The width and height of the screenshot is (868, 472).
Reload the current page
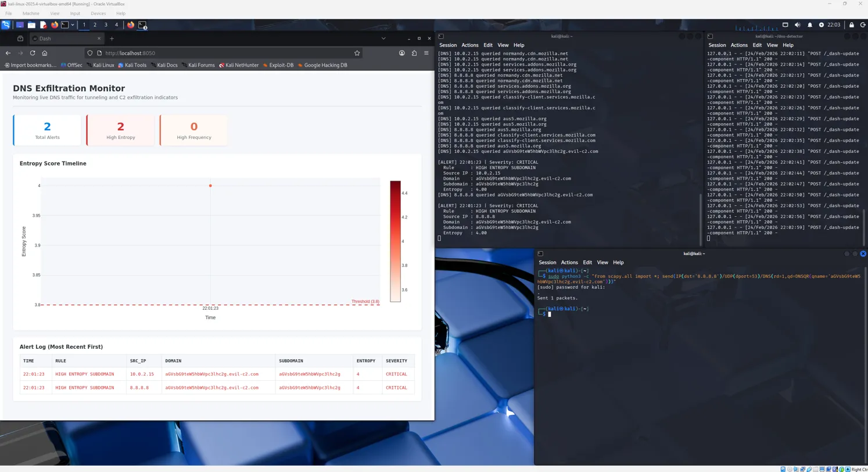33,53
